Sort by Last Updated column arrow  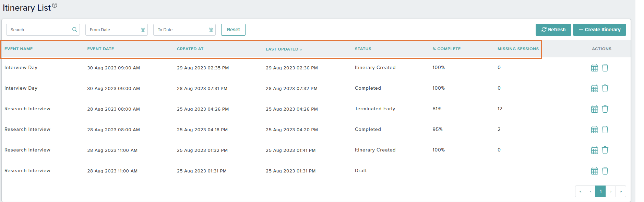(301, 49)
